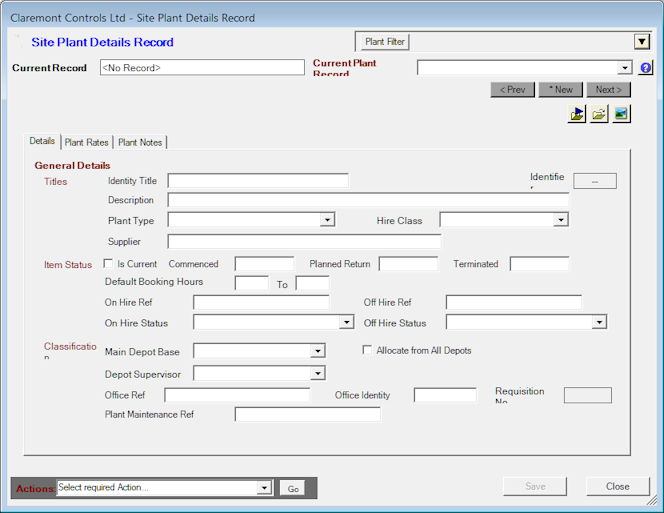This screenshot has width=664, height=513.
Task: Click the Site Plant Details Record heading
Action: [x=102, y=42]
